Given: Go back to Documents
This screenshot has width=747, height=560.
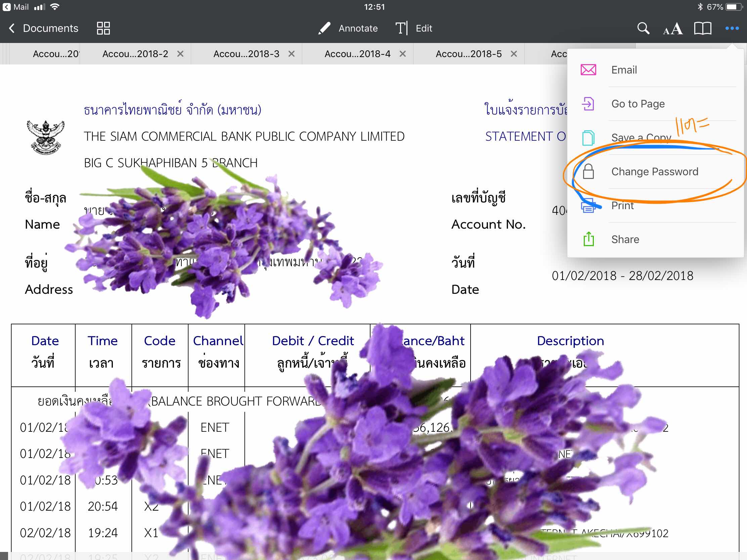Looking at the screenshot, I should [x=43, y=28].
